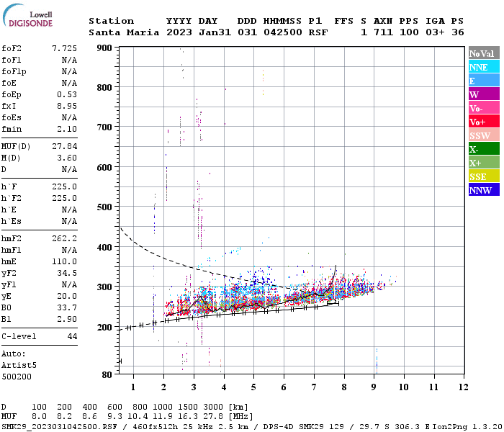Click the fmin value 2.10
The height and width of the screenshot is (432, 504).
67,129
